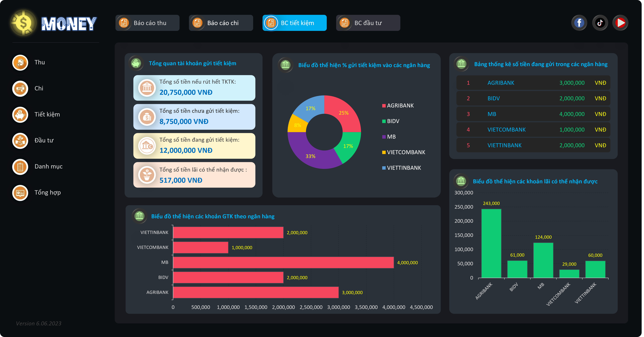The width and height of the screenshot is (644, 337).
Task: Click the MB purple legend swatch
Action: pyautogui.click(x=384, y=137)
